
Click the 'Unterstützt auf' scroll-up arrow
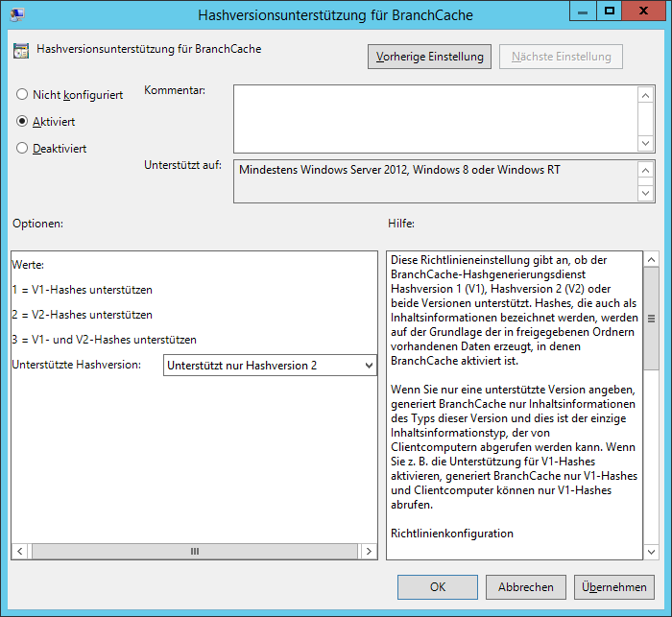click(645, 171)
